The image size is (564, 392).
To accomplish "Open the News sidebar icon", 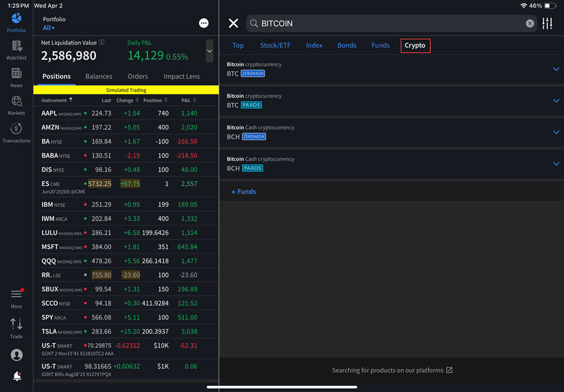I will (16, 77).
